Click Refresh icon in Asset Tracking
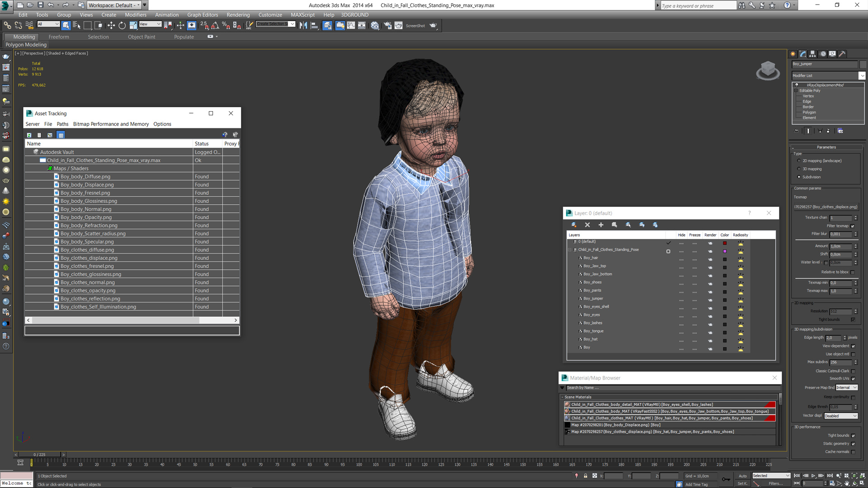The height and width of the screenshot is (488, 868). (29, 135)
